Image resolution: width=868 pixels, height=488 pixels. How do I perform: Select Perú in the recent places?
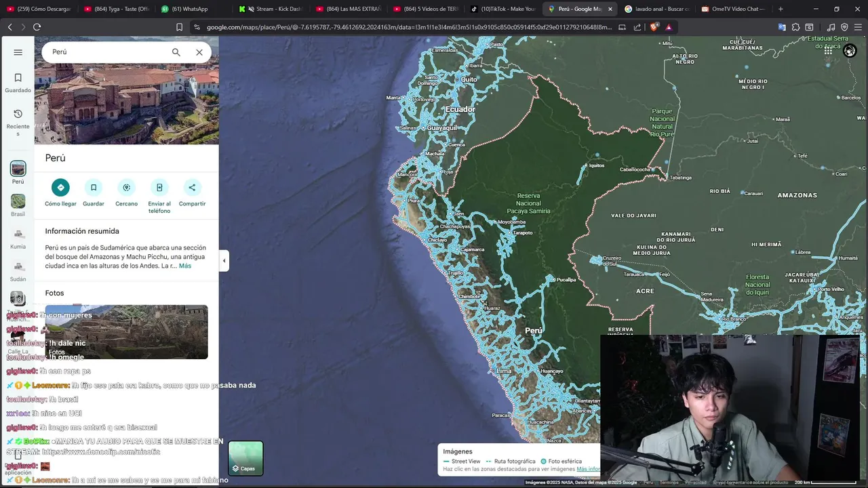(x=18, y=173)
